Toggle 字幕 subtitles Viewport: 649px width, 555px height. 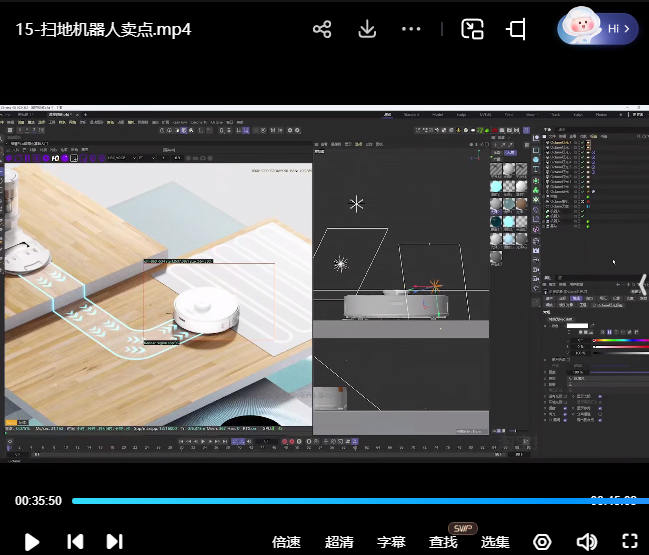[x=391, y=542]
